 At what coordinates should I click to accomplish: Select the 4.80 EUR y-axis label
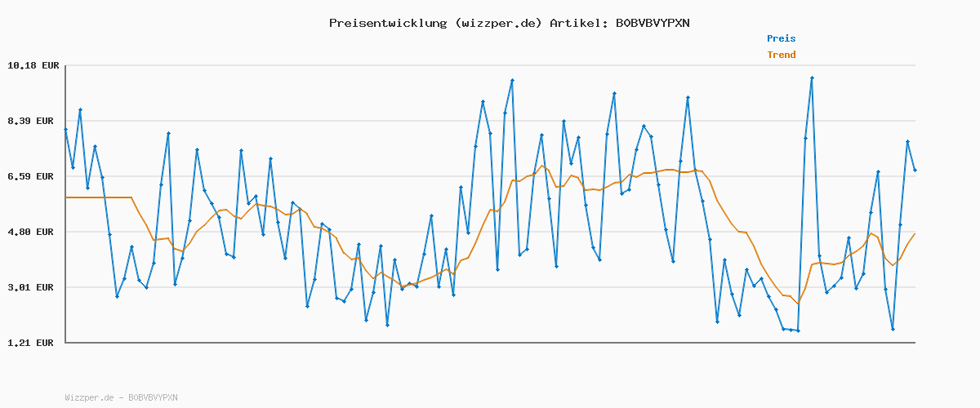(x=30, y=232)
